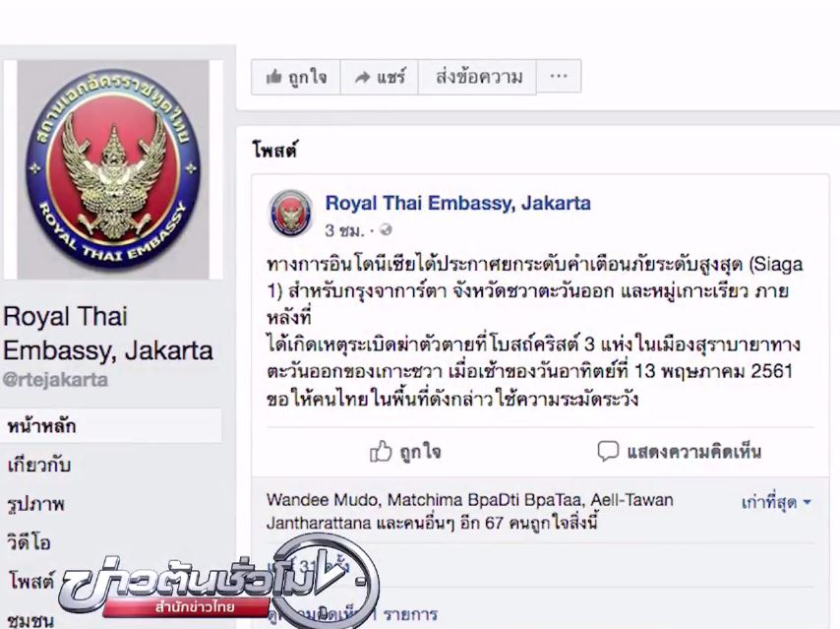Screen dimensions: 840x629
Task: Click the แชร์ share arrow button
Action: pyautogui.click(x=380, y=77)
